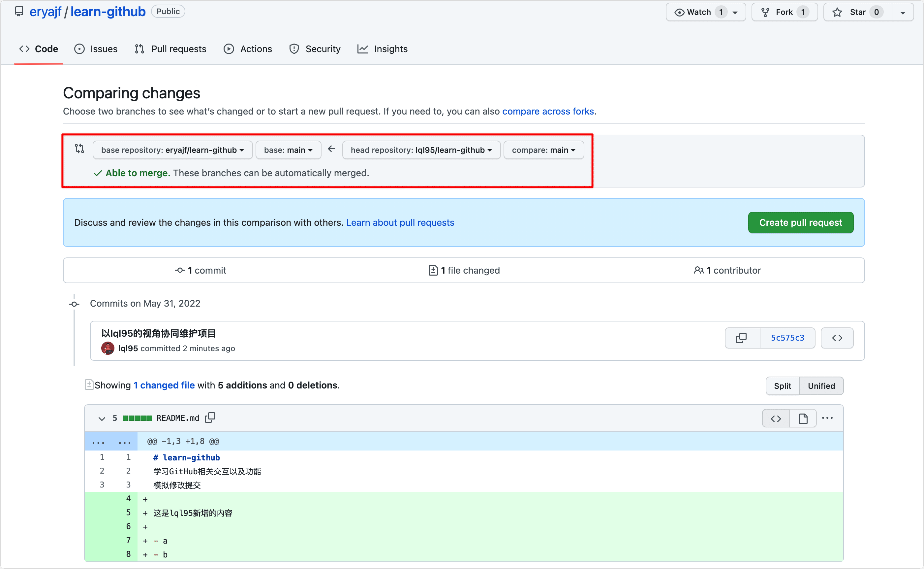Screen dimensions: 924x569
Task: Display the rich diff for README.md
Action: tap(803, 418)
